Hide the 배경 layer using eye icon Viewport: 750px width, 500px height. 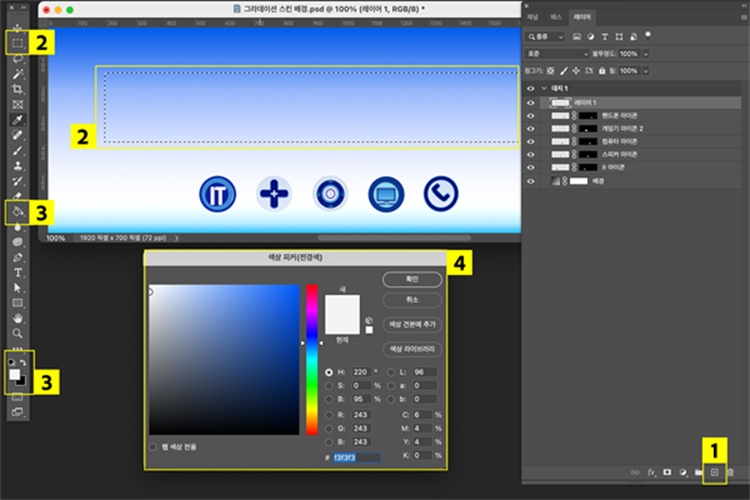531,181
